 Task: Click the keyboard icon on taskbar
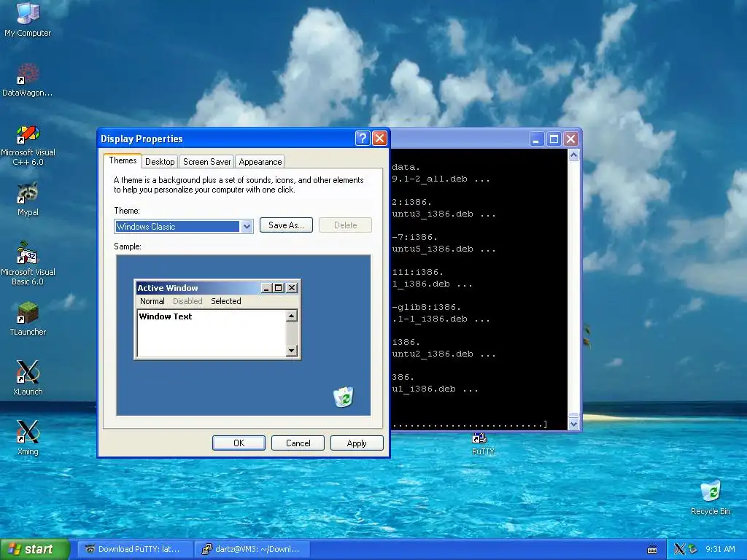coord(652,550)
